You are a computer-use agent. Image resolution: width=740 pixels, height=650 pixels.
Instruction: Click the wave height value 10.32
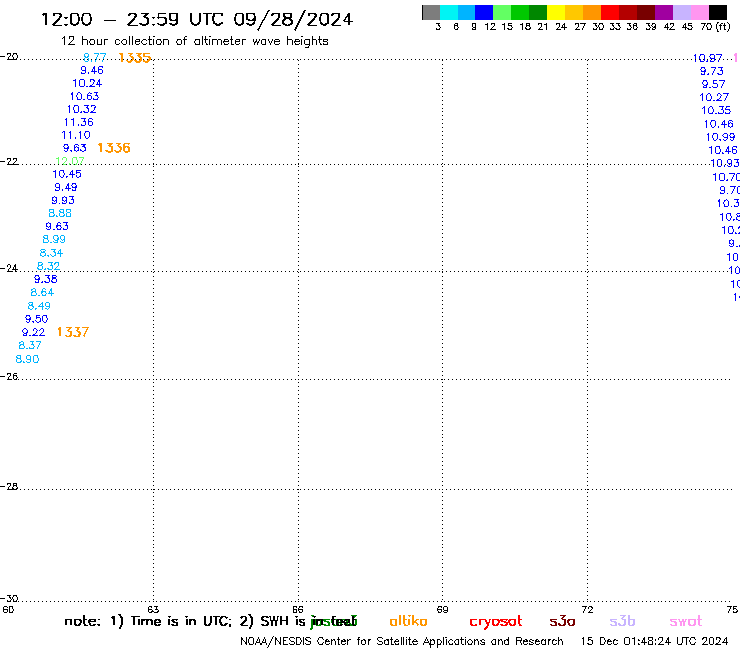82,110
